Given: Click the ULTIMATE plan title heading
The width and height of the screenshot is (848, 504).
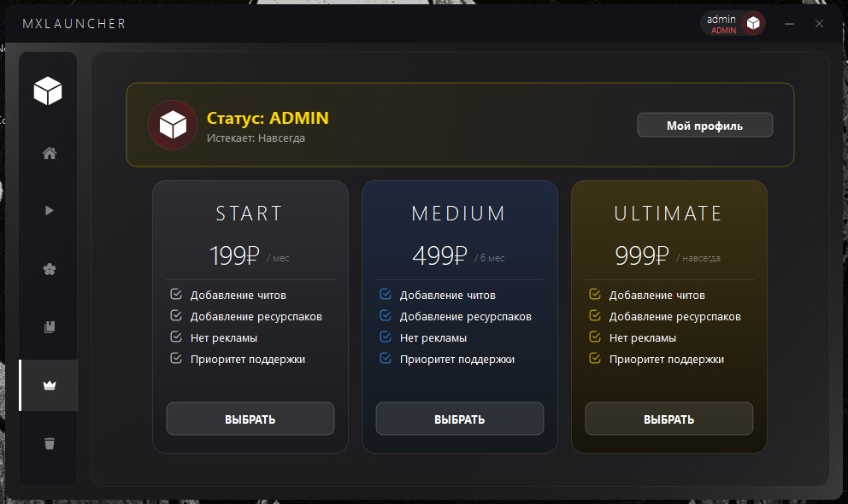Looking at the screenshot, I should tap(668, 214).
